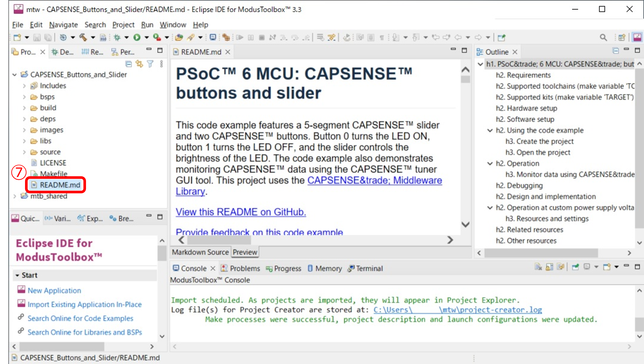Viewport: 644px width, 364px height.
Task: Switch to the Variables tab
Action: point(58,219)
